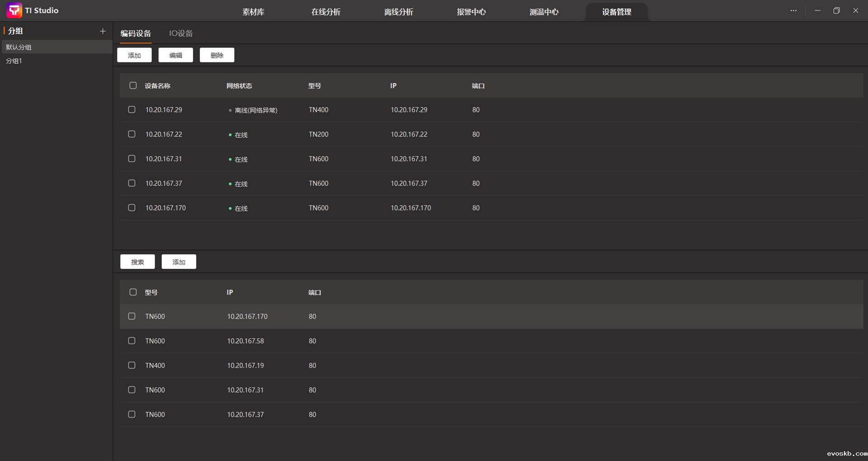The image size is (868, 461).
Task: Switch to IO设备 sub-tab
Action: (x=181, y=33)
